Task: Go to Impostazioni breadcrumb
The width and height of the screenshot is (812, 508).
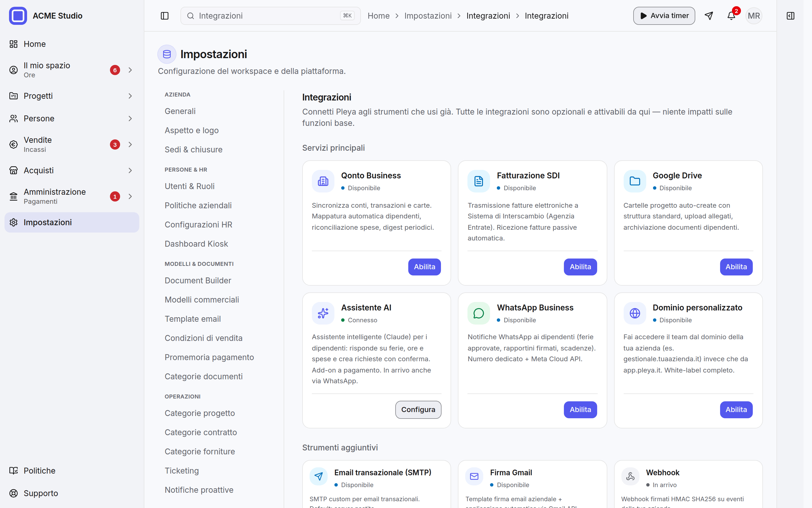Action: click(x=427, y=16)
